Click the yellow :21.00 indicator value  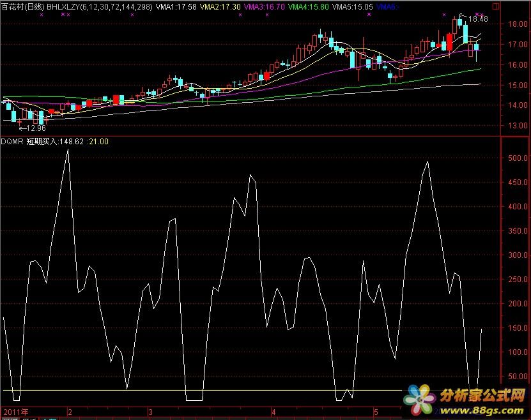pyautogui.click(x=98, y=141)
